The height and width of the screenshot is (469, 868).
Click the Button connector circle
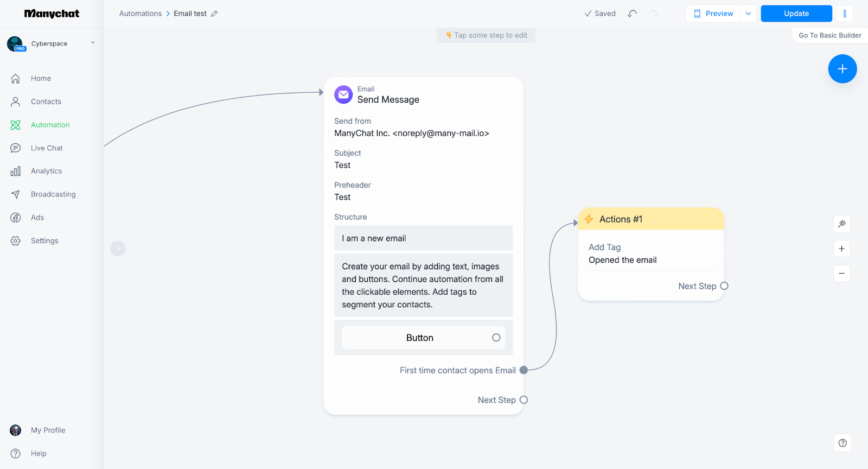pos(496,338)
